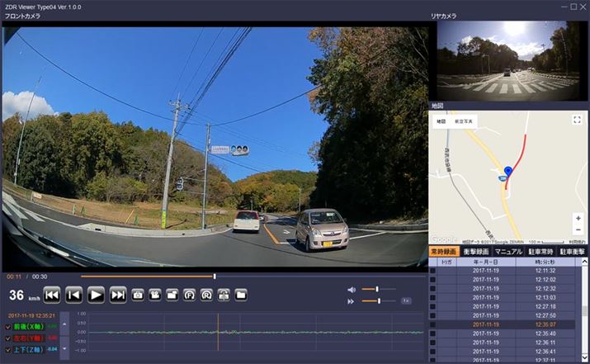
Task: Switch map to 航空写真 view
Action: (465, 121)
